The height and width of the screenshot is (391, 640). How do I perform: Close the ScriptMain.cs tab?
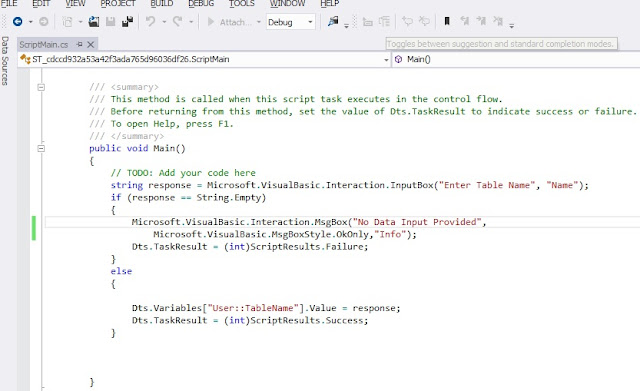91,44
